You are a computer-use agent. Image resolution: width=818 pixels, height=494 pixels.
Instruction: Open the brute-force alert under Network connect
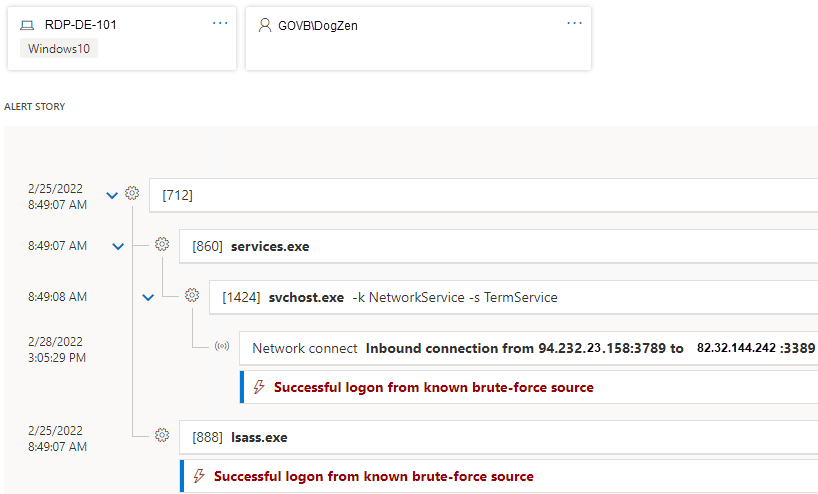[433, 387]
